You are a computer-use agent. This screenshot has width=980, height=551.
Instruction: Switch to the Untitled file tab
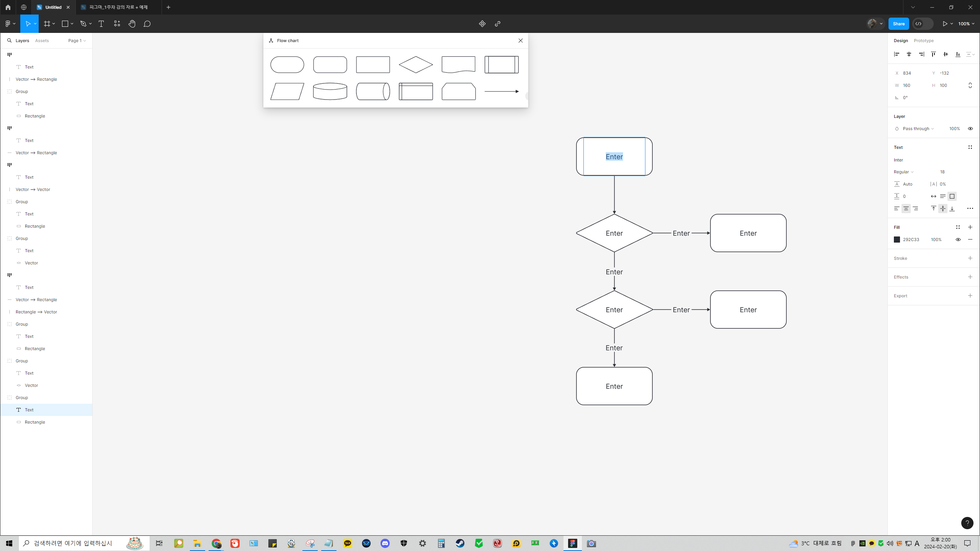tap(53, 7)
